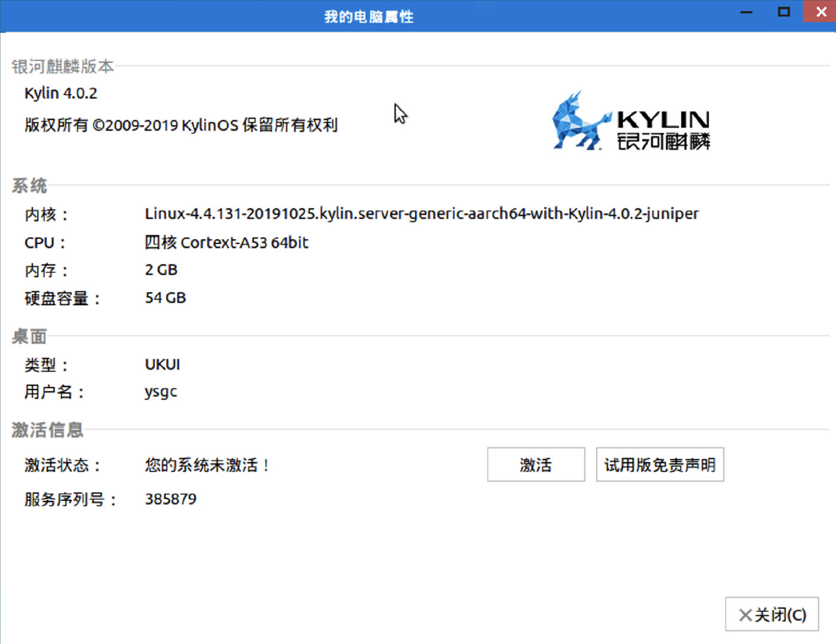Click the 激活 activate button
836x644 pixels.
(x=536, y=465)
